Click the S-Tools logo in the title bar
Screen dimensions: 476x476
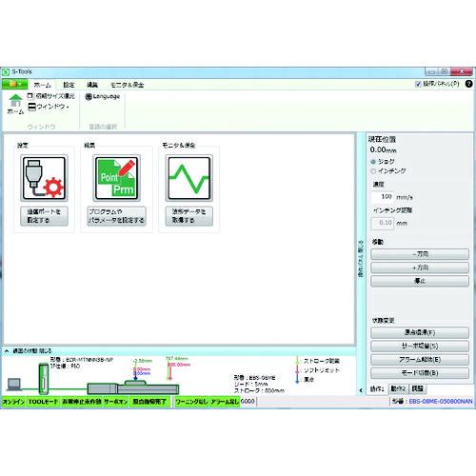[6, 72]
